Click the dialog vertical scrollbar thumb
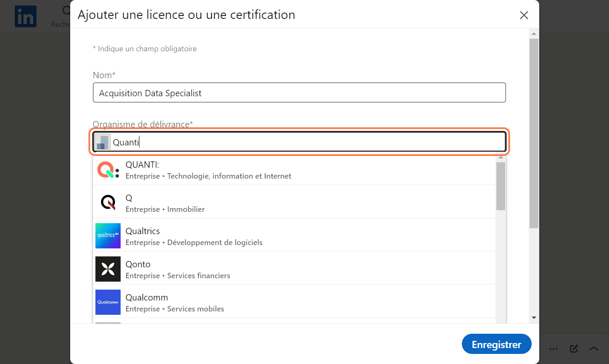 [534, 133]
